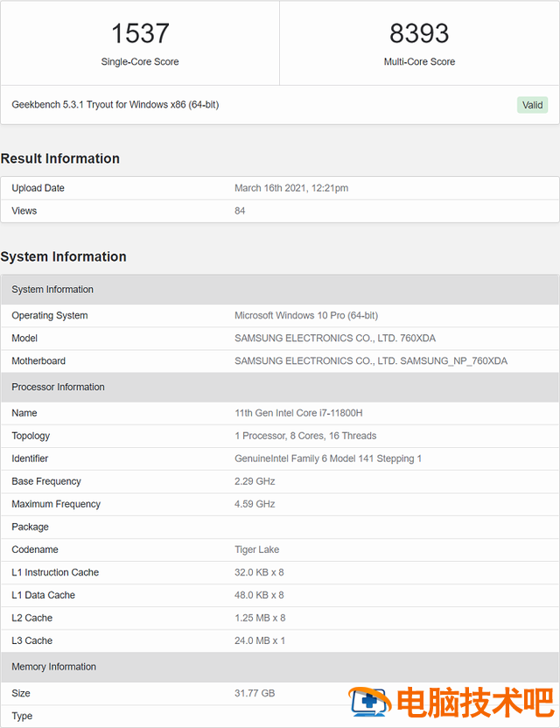The height and width of the screenshot is (728, 560).
Task: Click the Result Information heading
Action: (59, 158)
